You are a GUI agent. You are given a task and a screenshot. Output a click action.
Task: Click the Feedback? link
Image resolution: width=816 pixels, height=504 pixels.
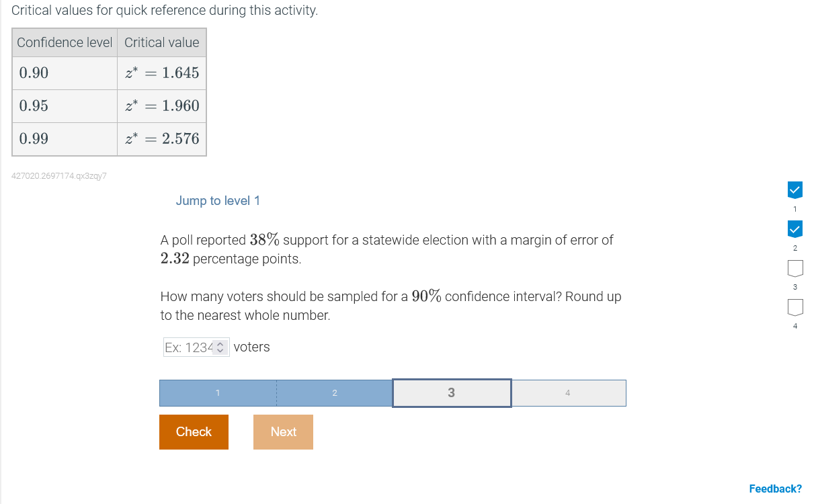point(775,489)
